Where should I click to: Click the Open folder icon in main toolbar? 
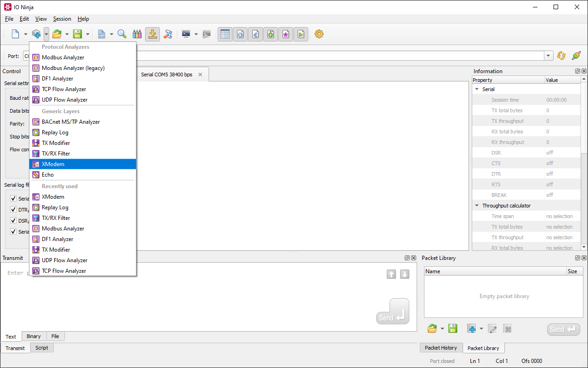[x=57, y=34]
